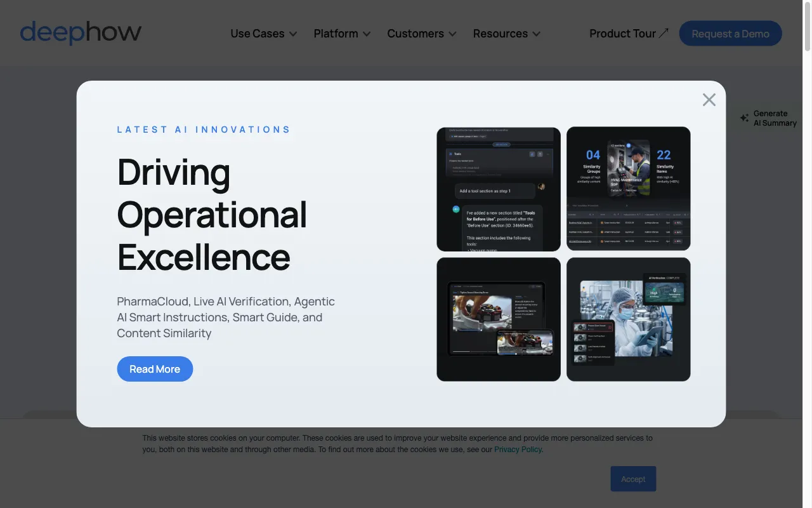The image size is (812, 508).
Task: Click the PharmaCloud, Live AI Verification description text
Action: 226,317
